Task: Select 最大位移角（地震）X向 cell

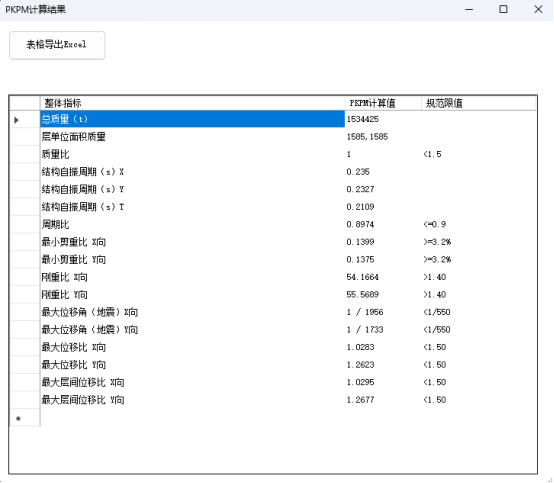Action: [193, 312]
